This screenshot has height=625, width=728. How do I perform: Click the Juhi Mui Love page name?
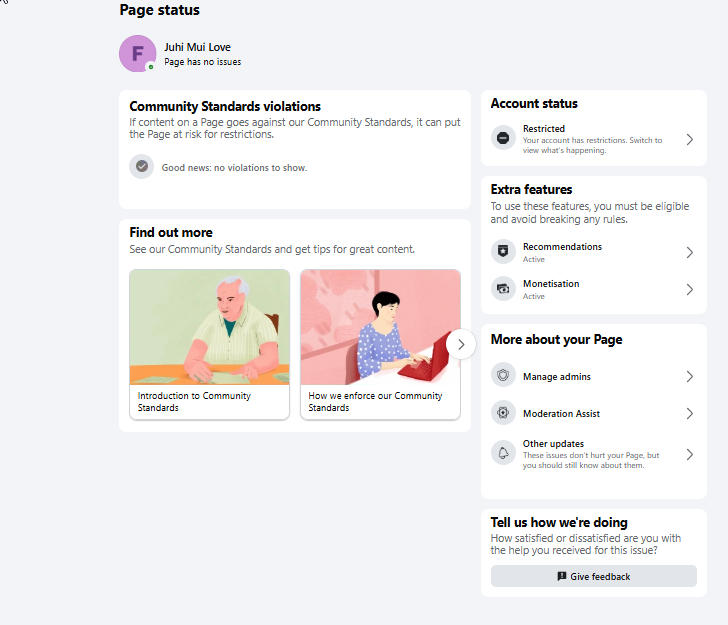pyautogui.click(x=197, y=47)
